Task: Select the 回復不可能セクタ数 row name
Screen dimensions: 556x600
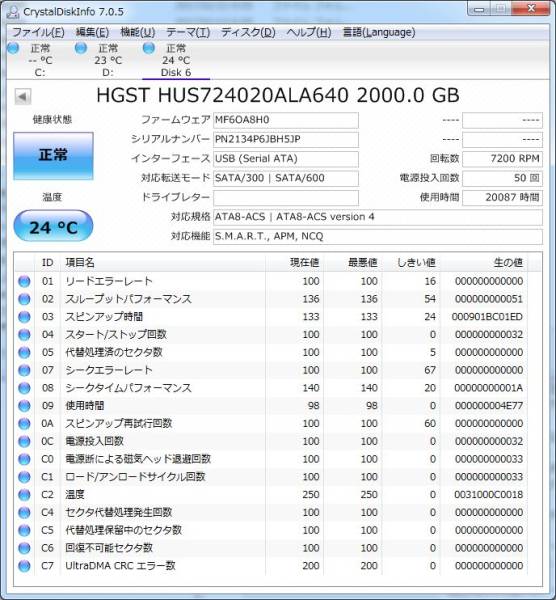Action: 109,548
